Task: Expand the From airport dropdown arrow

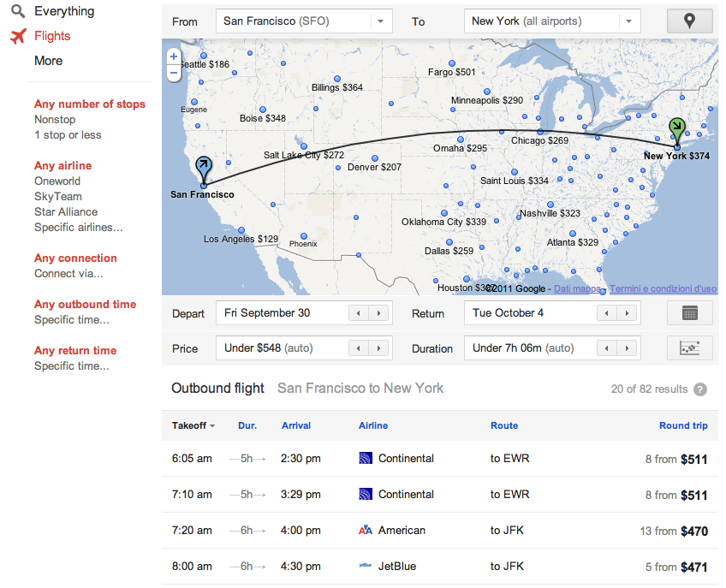Action: [x=381, y=21]
